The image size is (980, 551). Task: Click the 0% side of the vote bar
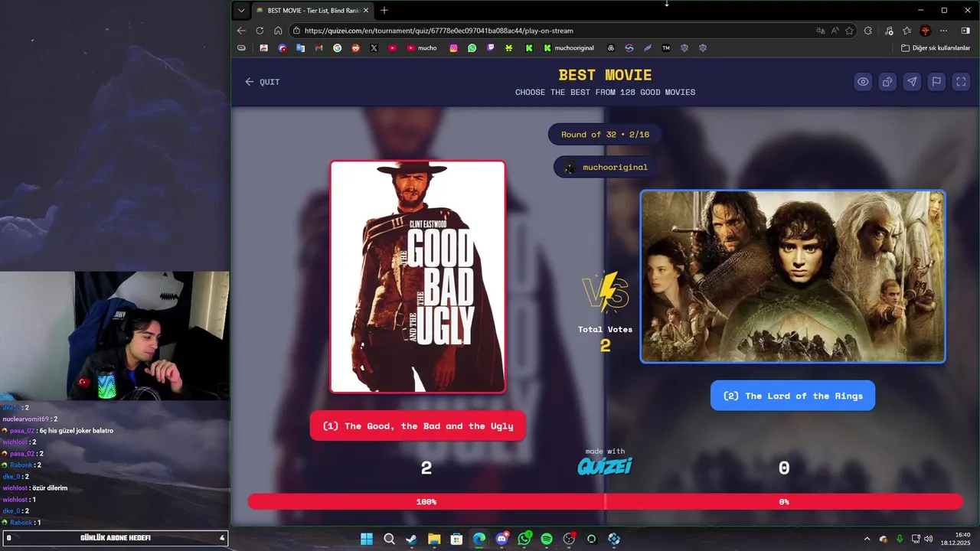coord(784,502)
